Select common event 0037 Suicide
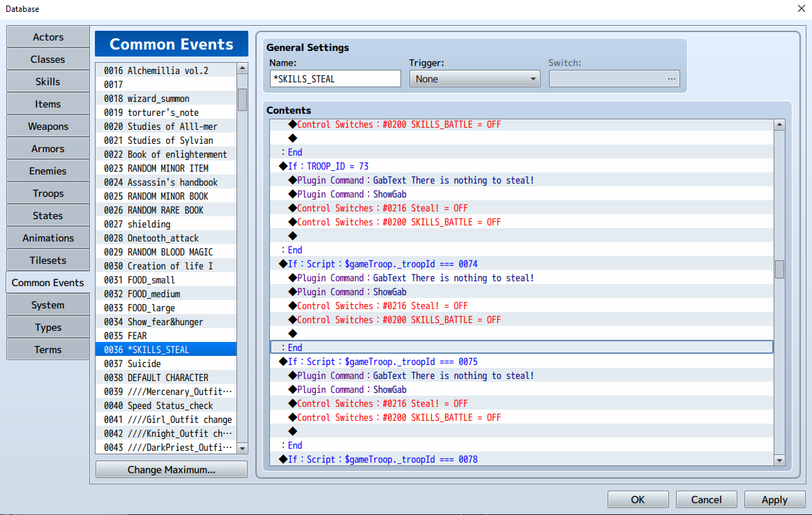 point(166,364)
